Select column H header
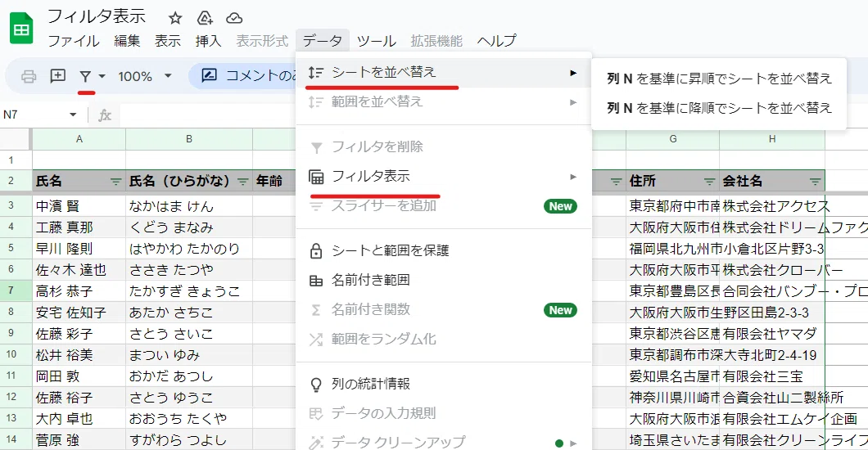The width and height of the screenshot is (868, 450). (772, 139)
